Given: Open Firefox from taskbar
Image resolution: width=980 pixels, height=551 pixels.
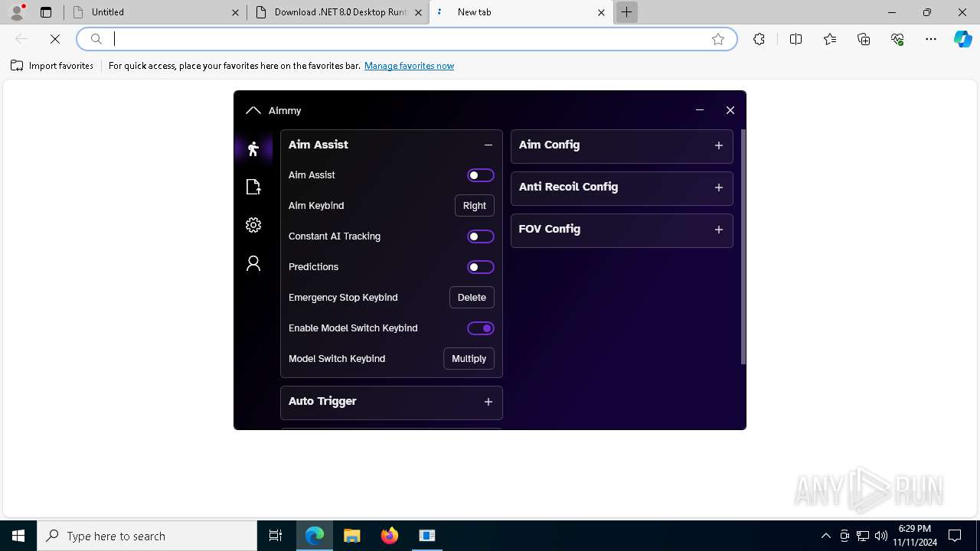Looking at the screenshot, I should (390, 536).
